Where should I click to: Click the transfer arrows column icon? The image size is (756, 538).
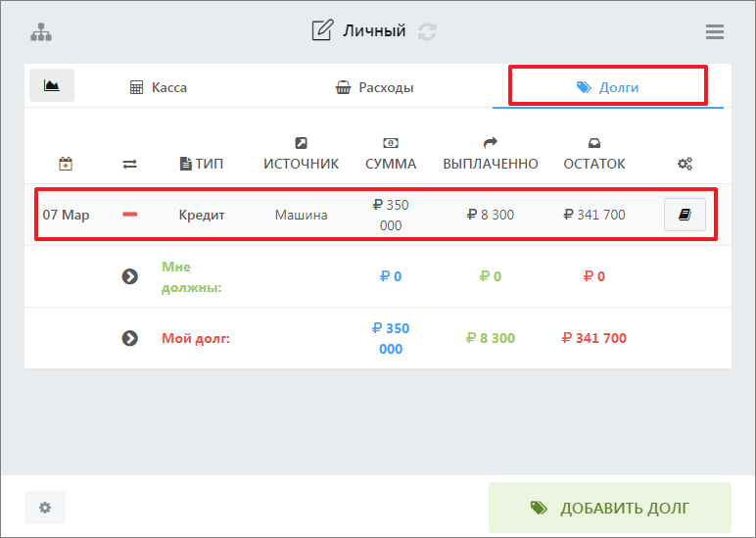point(129,165)
